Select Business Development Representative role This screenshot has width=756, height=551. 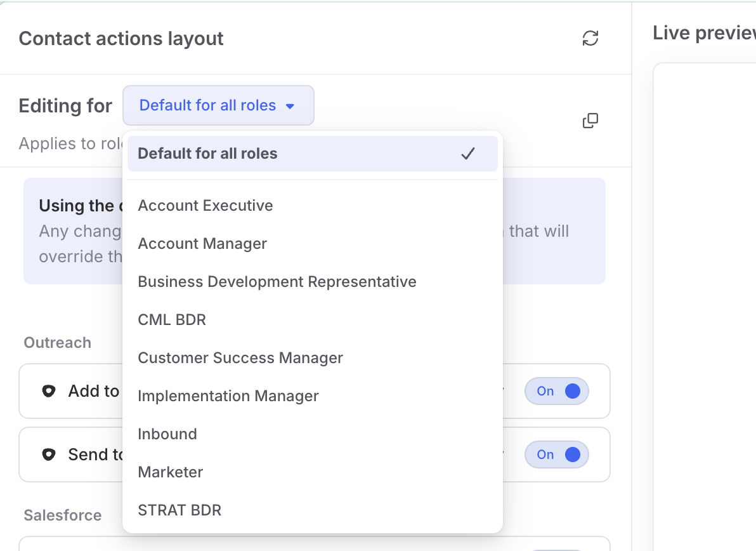pos(277,282)
